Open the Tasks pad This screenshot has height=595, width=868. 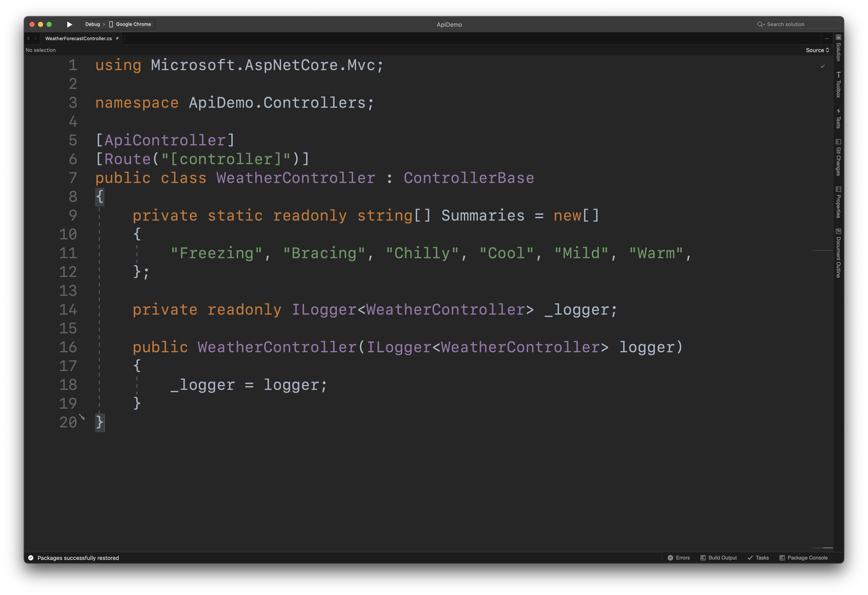(758, 558)
